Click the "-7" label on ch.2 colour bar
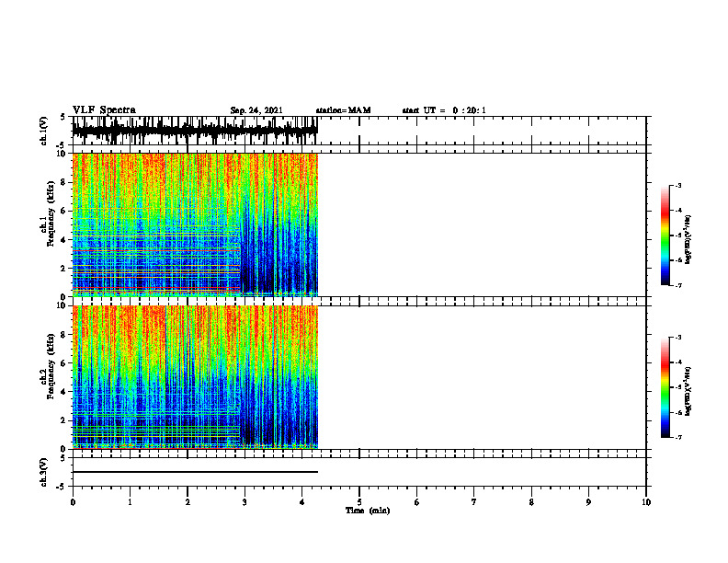728x563 pixels. pyautogui.click(x=678, y=438)
